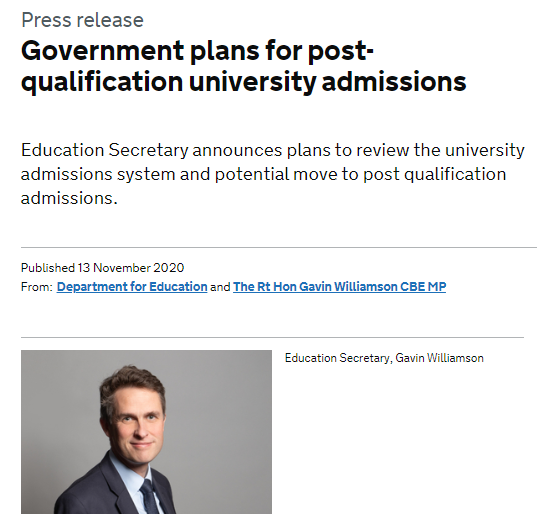Click the Government plans headline's first line
Viewport: 537px width, 525px height.
[x=197, y=51]
